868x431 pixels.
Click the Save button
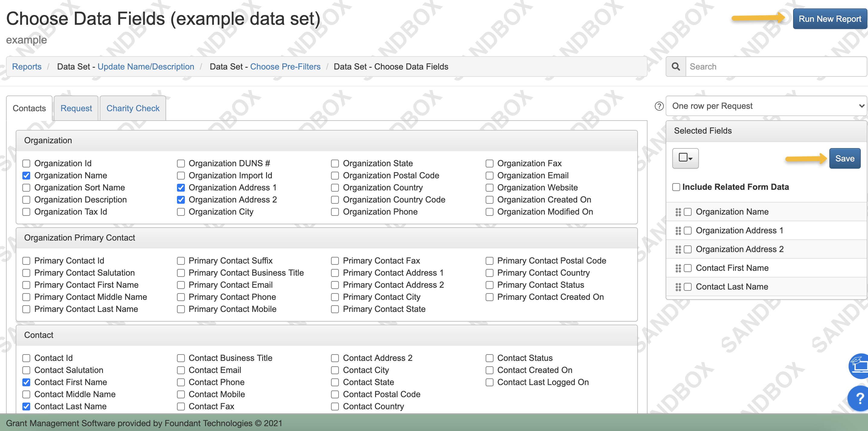point(845,158)
